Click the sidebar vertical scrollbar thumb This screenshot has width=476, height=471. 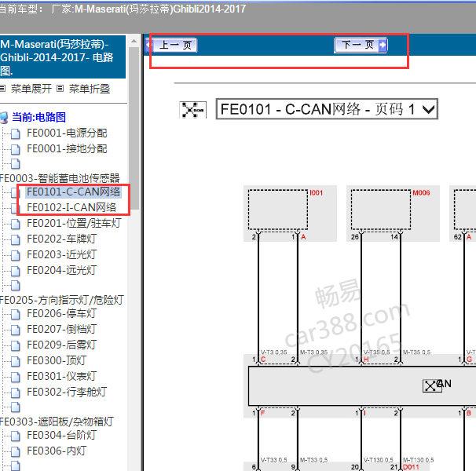click(x=134, y=128)
